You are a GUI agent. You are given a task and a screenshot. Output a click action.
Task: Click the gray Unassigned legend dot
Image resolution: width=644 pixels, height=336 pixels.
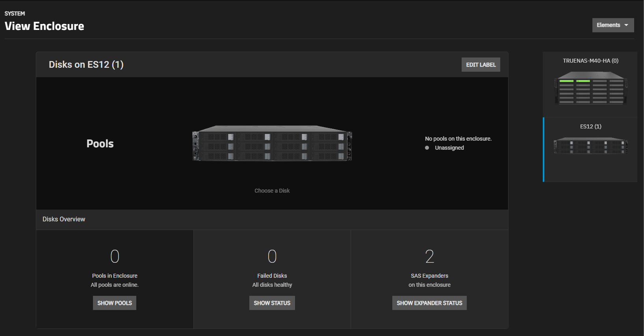coord(427,148)
